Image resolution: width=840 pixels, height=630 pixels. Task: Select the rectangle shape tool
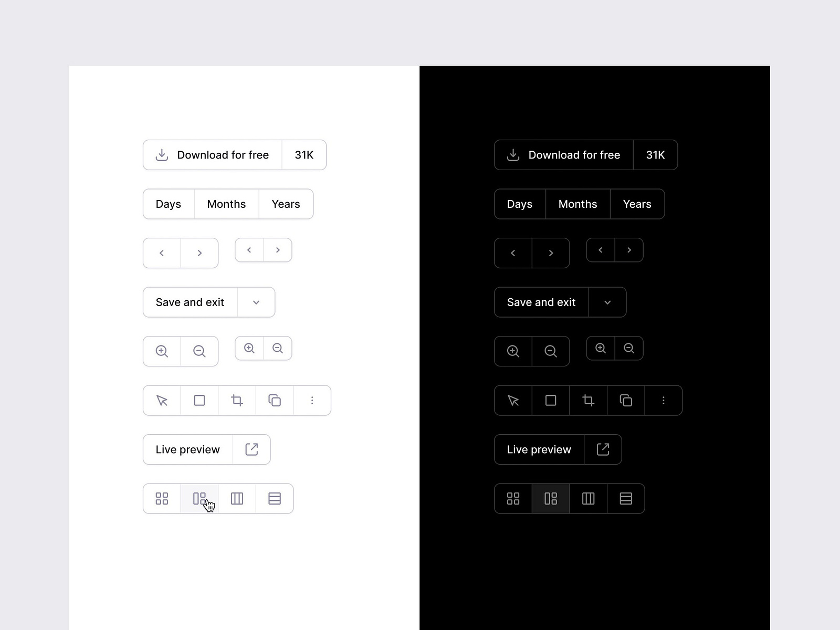click(x=199, y=400)
